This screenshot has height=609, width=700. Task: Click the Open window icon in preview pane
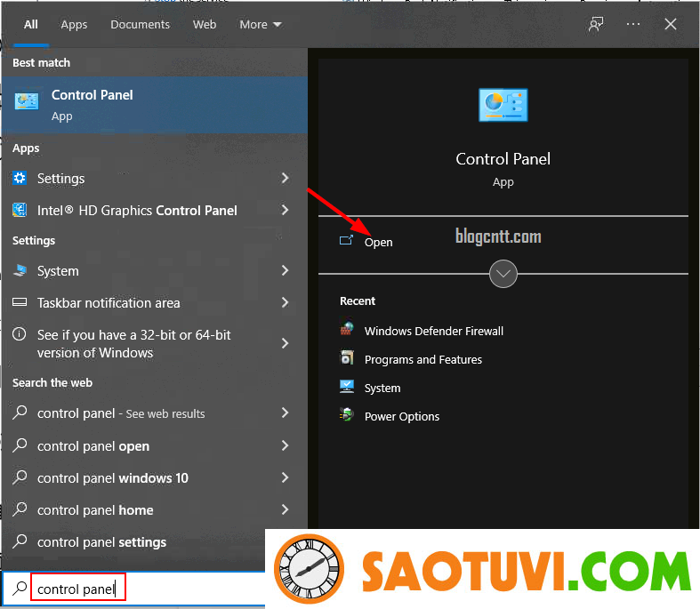(346, 241)
